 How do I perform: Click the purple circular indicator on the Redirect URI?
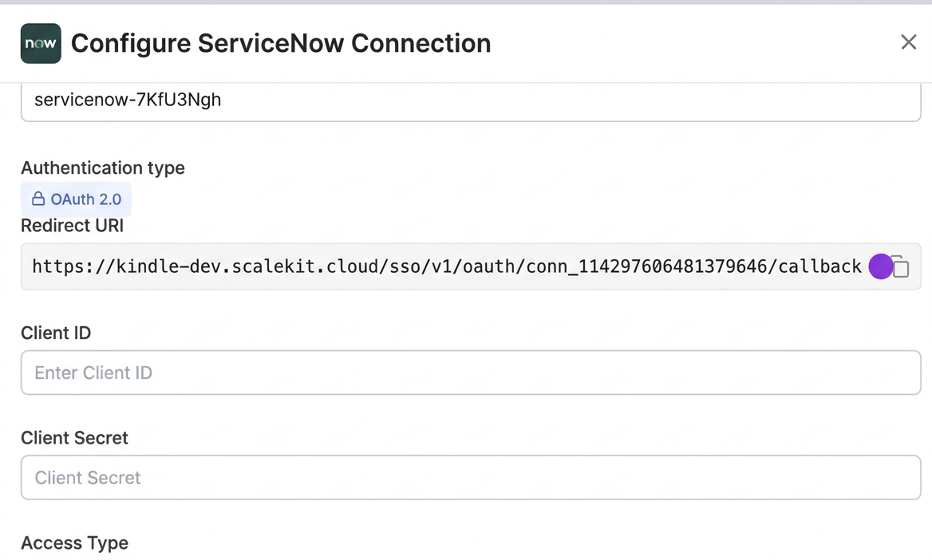[881, 266]
